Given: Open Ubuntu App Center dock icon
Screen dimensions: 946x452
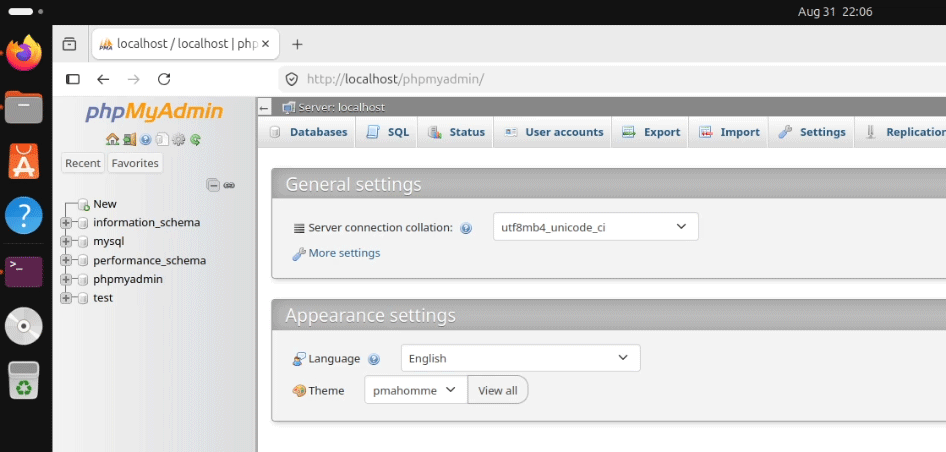Looking at the screenshot, I should (24, 161).
